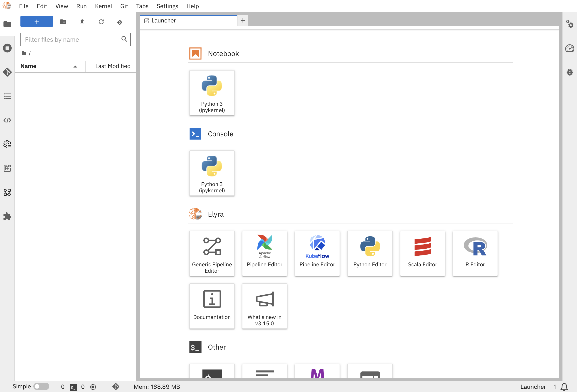Toggle the Simple interface mode switch
The width and height of the screenshot is (577, 392).
pyautogui.click(x=41, y=386)
